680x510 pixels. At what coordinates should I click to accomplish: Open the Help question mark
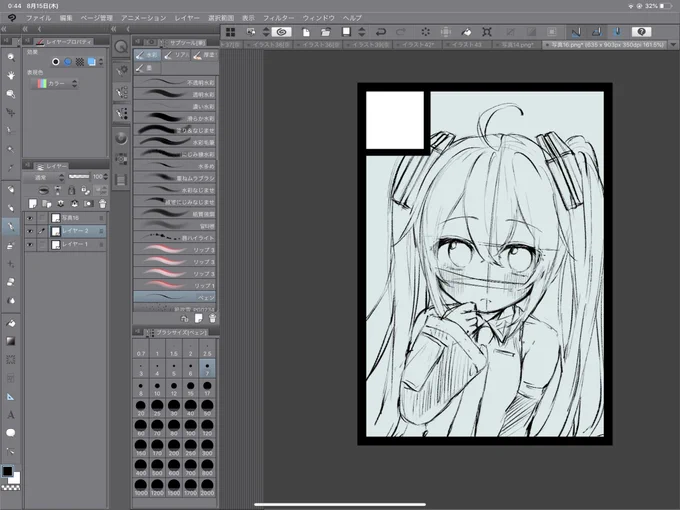[x=641, y=32]
